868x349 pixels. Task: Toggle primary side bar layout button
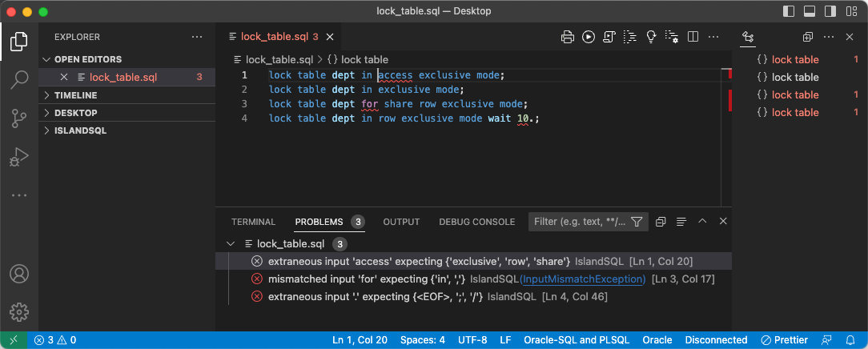[x=789, y=11]
